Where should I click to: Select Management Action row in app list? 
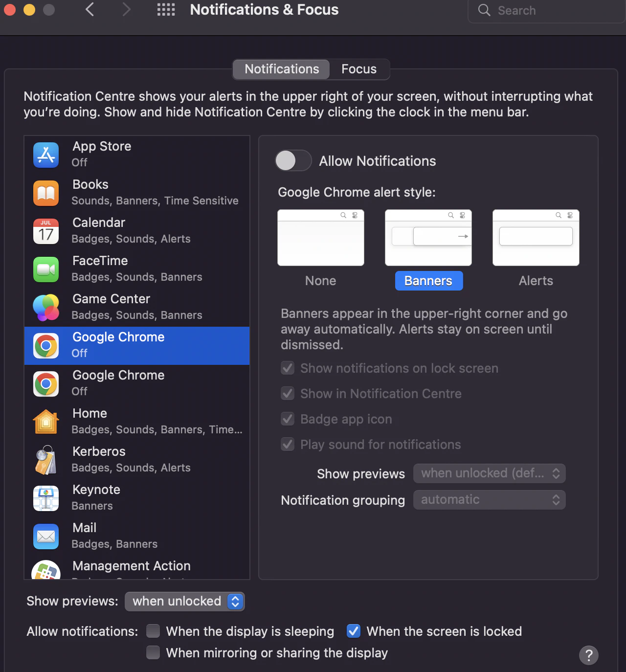[137, 567]
